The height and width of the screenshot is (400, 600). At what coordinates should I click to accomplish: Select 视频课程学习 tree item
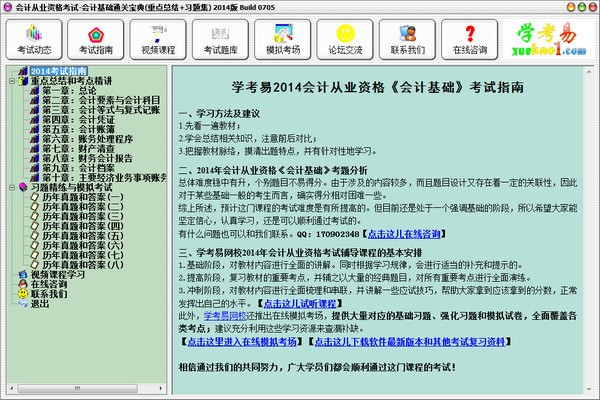58,274
